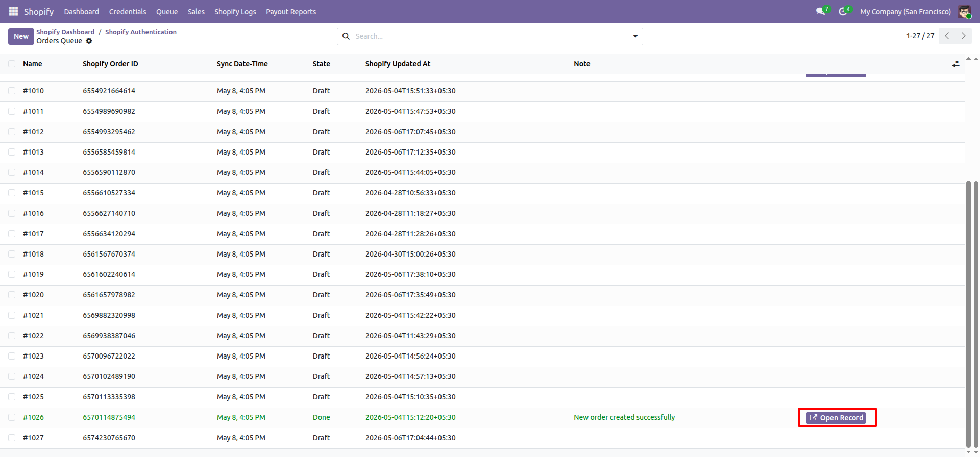Screen dimensions: 980x457
Task: Open the company switcher My Company (San Francisco)
Action: click(905, 12)
